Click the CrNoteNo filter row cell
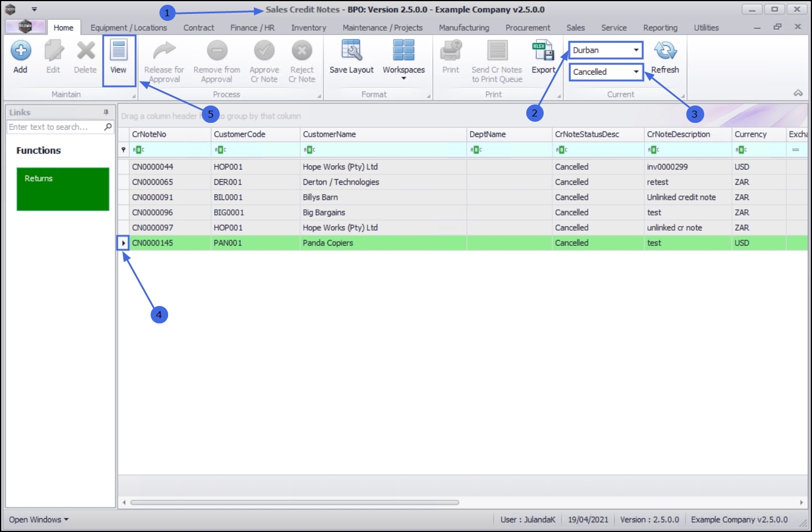 coord(170,150)
